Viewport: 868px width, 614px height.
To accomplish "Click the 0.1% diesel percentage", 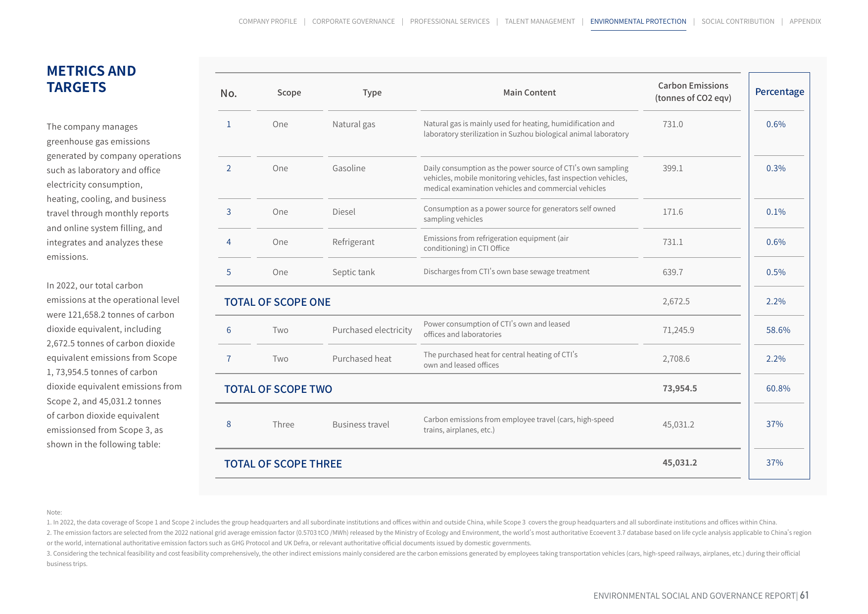I will (x=776, y=212).
